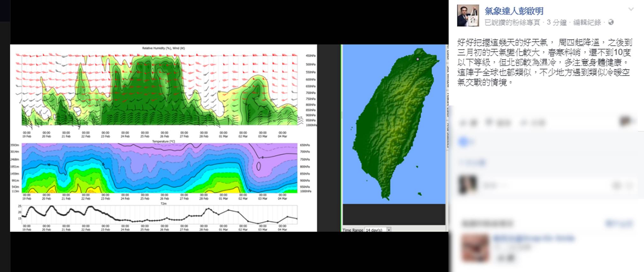The image size is (644, 272).
Task: Open the 編輯紀錄 edit history link
Action: (587, 22)
